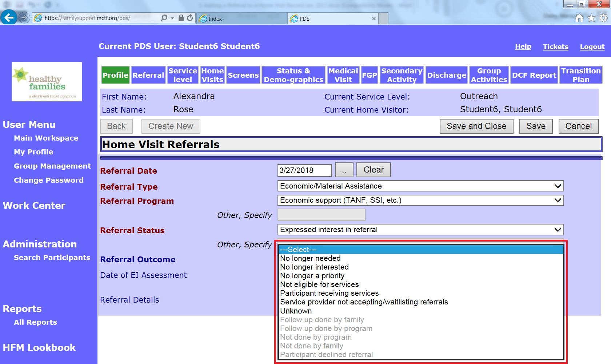Refresh the page with reload icon

coord(190,18)
